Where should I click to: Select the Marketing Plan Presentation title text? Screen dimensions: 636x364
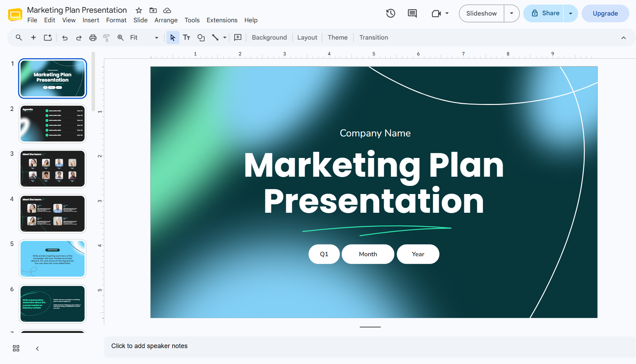[x=374, y=183]
